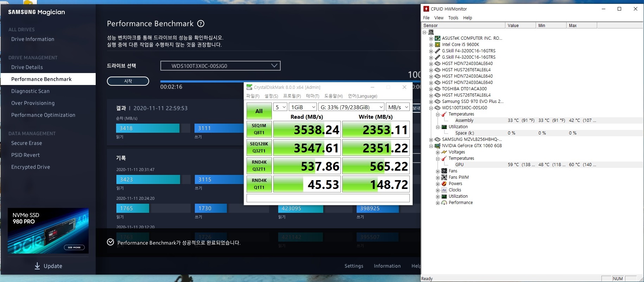The image size is (644, 282).
Task: Click the CrystalDiskMark title bar app icon
Action: [x=249, y=87]
